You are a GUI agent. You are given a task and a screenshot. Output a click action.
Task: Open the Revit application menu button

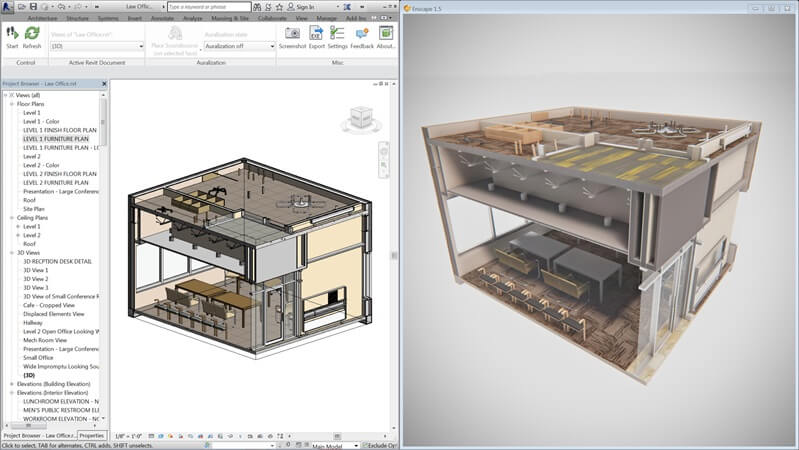7,7
